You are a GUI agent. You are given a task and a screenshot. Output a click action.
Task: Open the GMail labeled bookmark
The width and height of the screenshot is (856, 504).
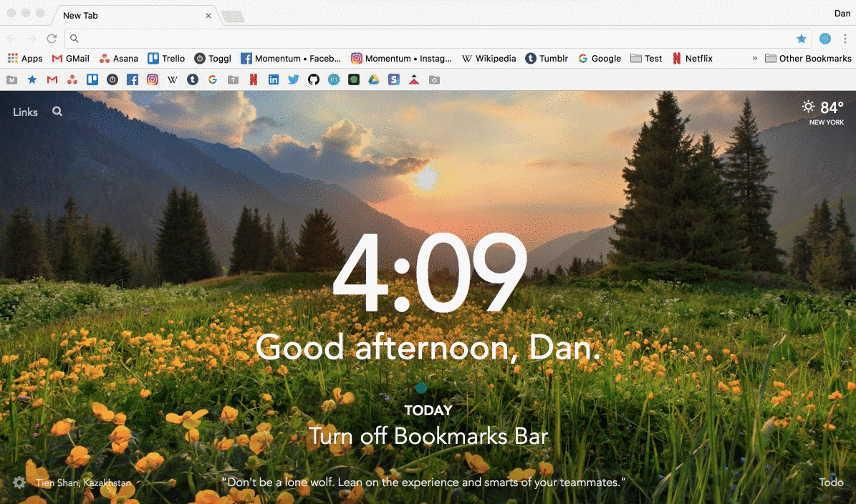tap(70, 59)
